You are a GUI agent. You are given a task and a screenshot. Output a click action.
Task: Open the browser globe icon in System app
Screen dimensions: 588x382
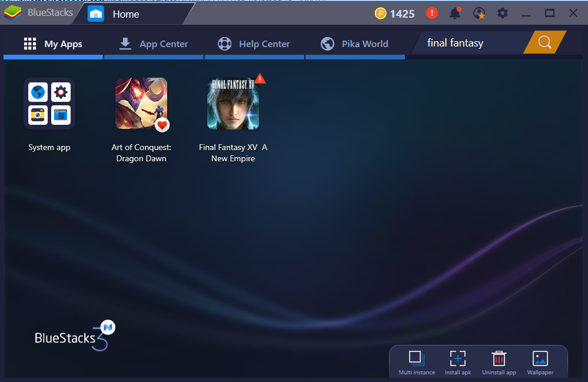pos(38,92)
